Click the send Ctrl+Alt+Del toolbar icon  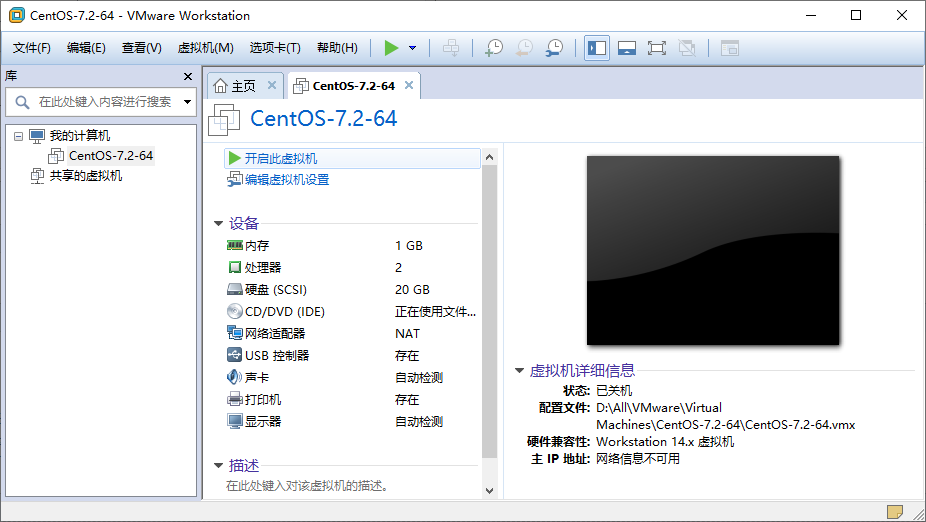point(451,48)
